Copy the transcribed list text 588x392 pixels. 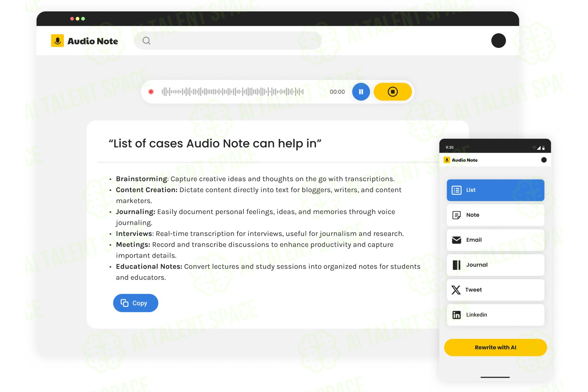[136, 303]
